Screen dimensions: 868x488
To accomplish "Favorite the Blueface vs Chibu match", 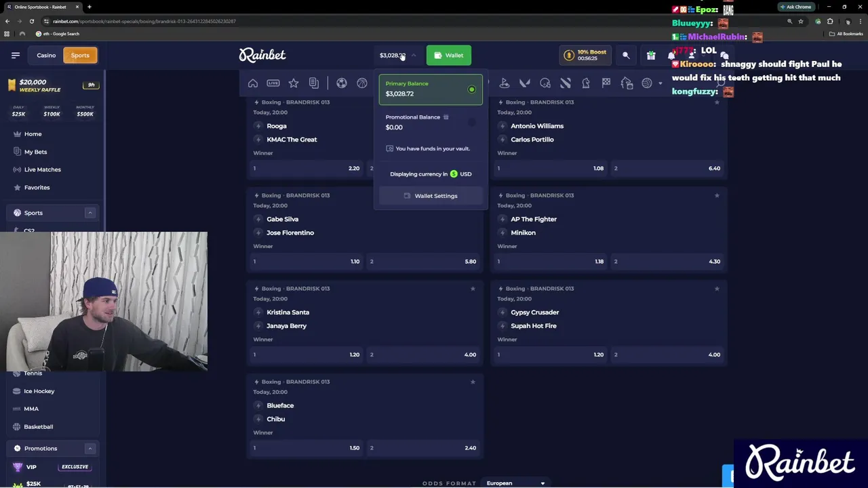I will (473, 382).
